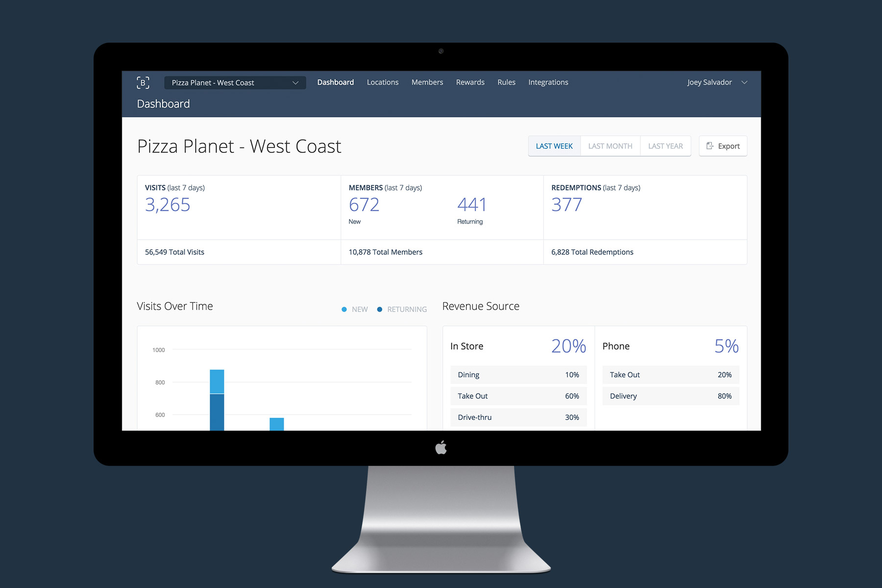Click the 3,265 visits value
Screen dimensions: 882x588
[x=168, y=205]
